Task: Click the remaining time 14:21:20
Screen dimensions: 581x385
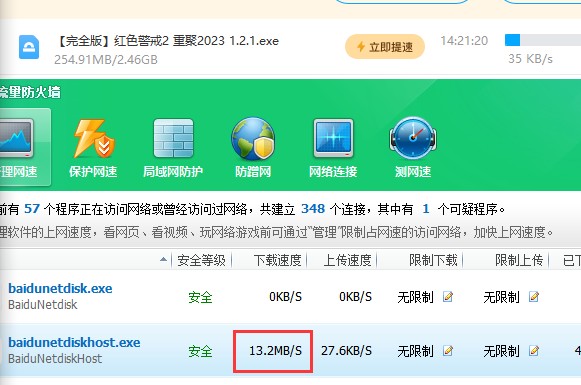Action: (464, 40)
